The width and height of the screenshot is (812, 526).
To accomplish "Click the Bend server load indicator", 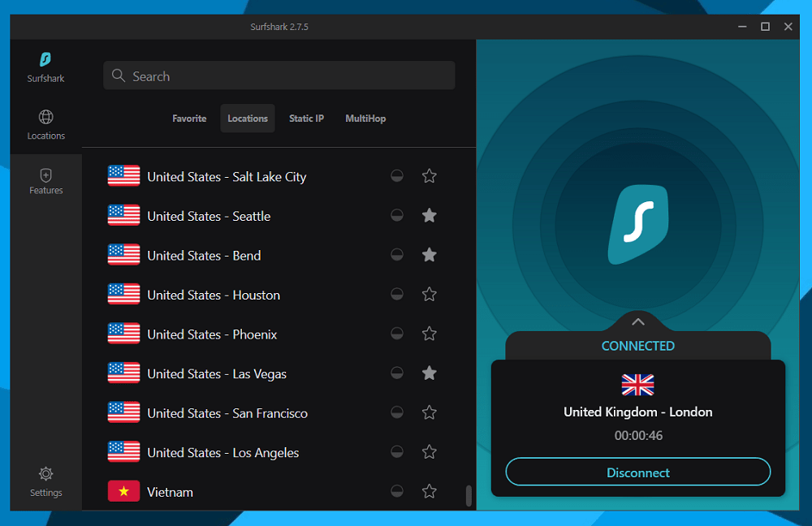I will 397,255.
